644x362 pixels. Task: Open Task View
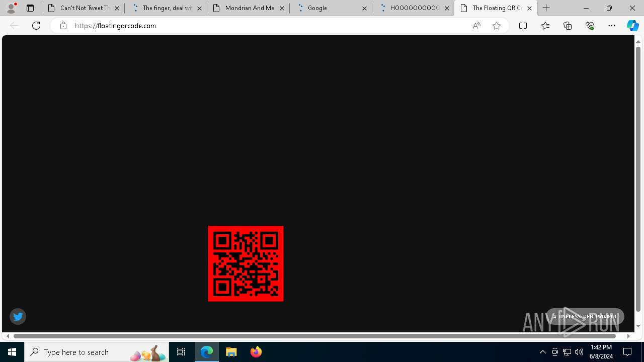[181, 352]
